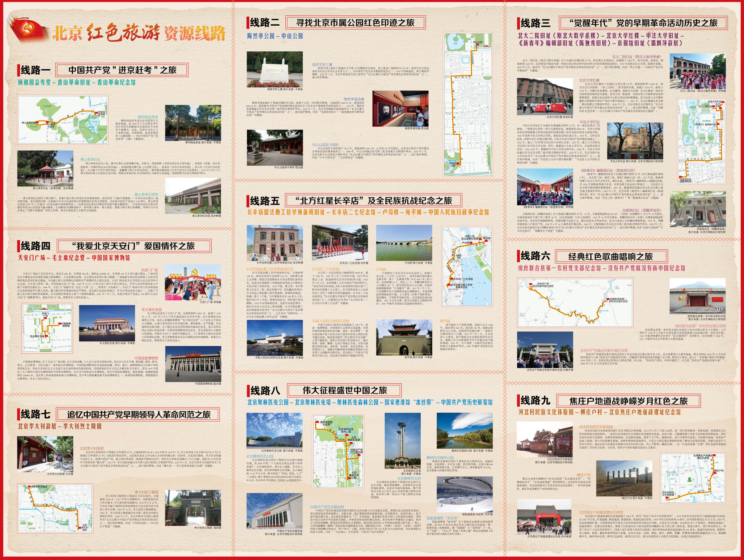Click the 河北村民俗文化体验园 photo

pyautogui.click(x=545, y=439)
